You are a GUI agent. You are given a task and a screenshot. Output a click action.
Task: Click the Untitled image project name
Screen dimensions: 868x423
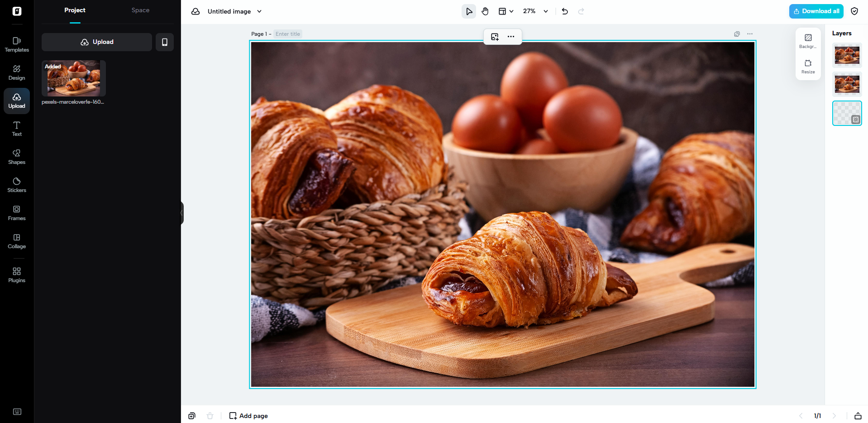click(229, 11)
